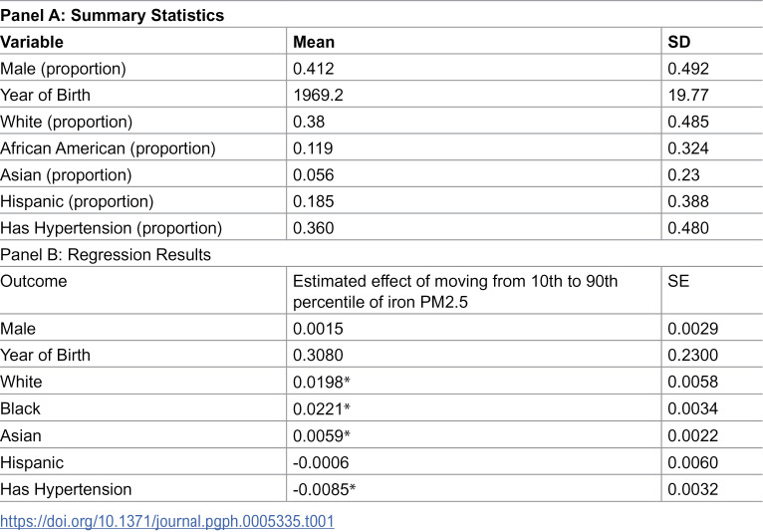
Task: Select the Black row estimate 0.0221*
Action: [321, 408]
